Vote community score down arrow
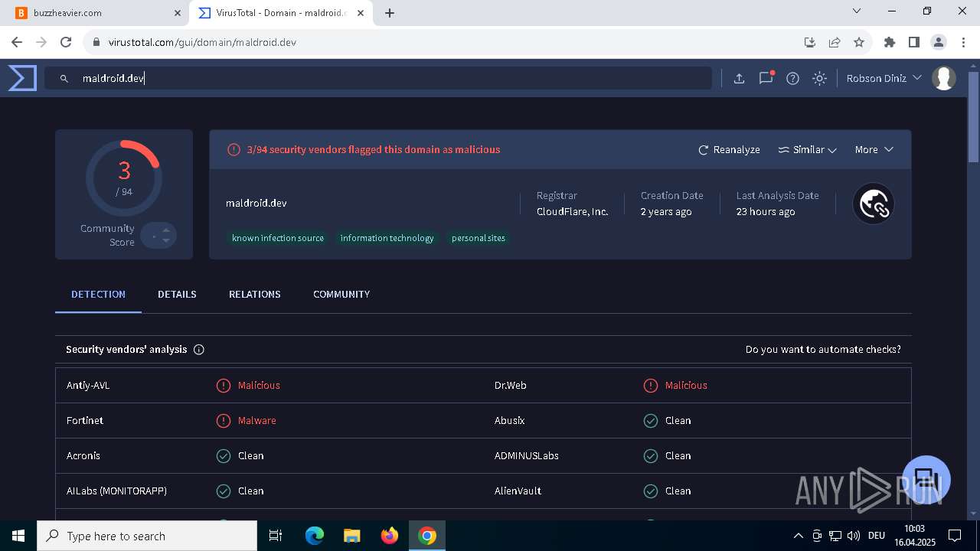980x551 pixels. [x=166, y=241]
